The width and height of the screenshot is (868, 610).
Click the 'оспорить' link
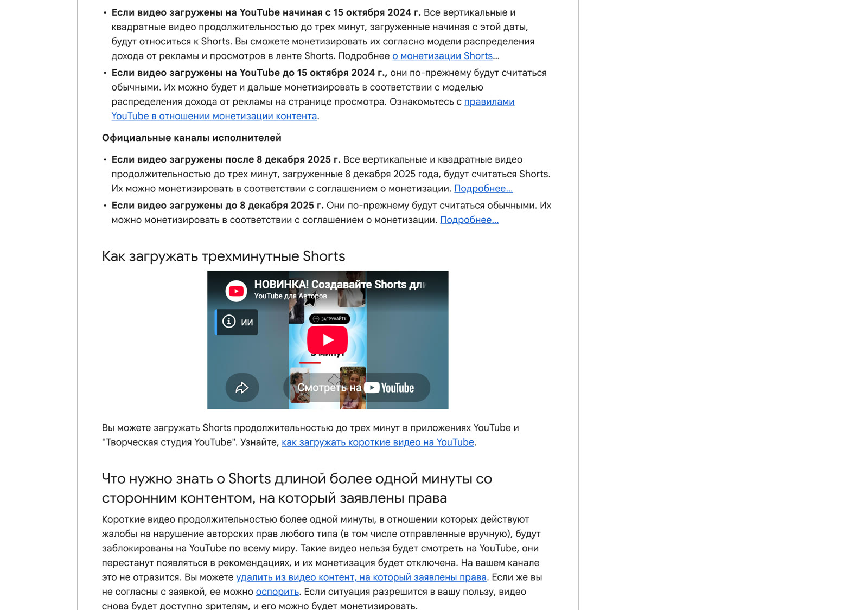tap(277, 592)
